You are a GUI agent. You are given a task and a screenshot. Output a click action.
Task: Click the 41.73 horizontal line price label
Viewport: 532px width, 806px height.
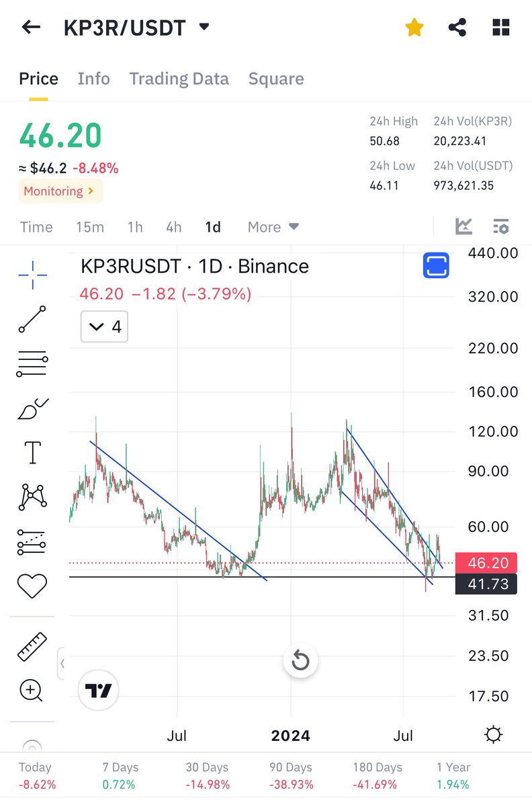pos(486,584)
